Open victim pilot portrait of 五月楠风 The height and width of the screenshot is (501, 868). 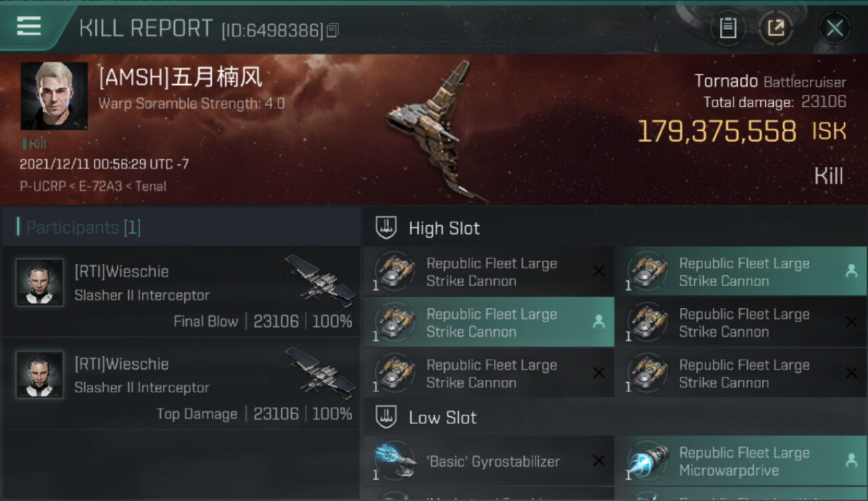pos(54,96)
